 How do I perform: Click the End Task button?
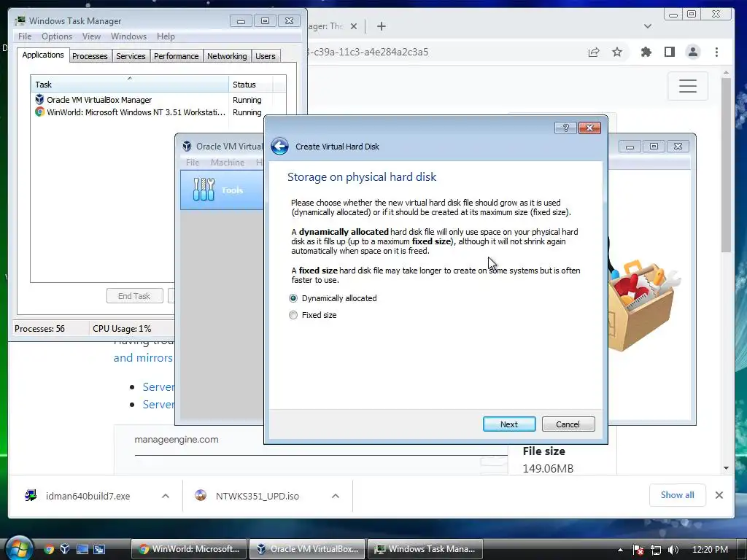(134, 296)
